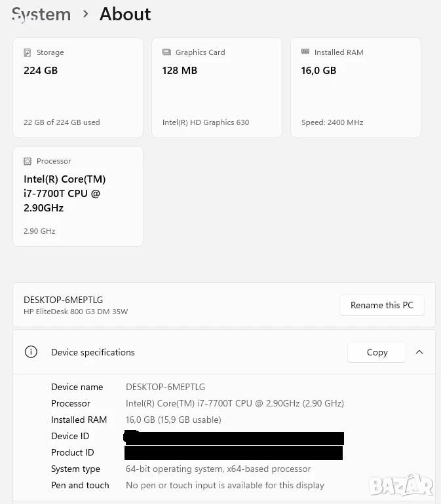Viewport: 441px width, 504px height.
Task: Click the Processor value in specifications
Action: tap(235, 403)
